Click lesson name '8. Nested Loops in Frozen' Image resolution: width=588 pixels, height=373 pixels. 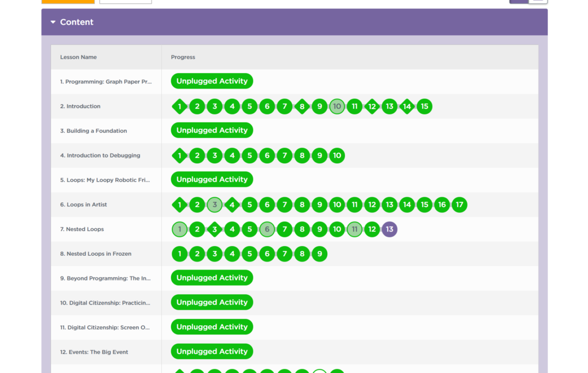click(x=96, y=253)
